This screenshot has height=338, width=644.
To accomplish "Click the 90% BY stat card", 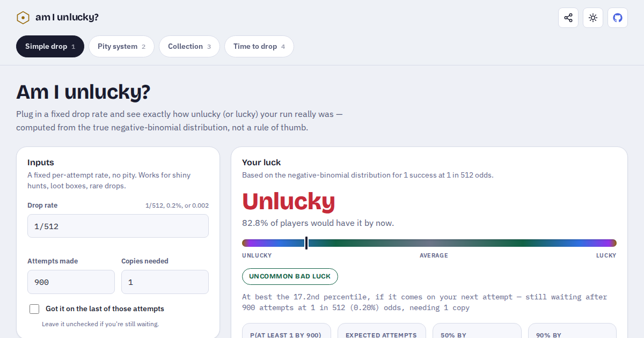I will pos(572,330).
